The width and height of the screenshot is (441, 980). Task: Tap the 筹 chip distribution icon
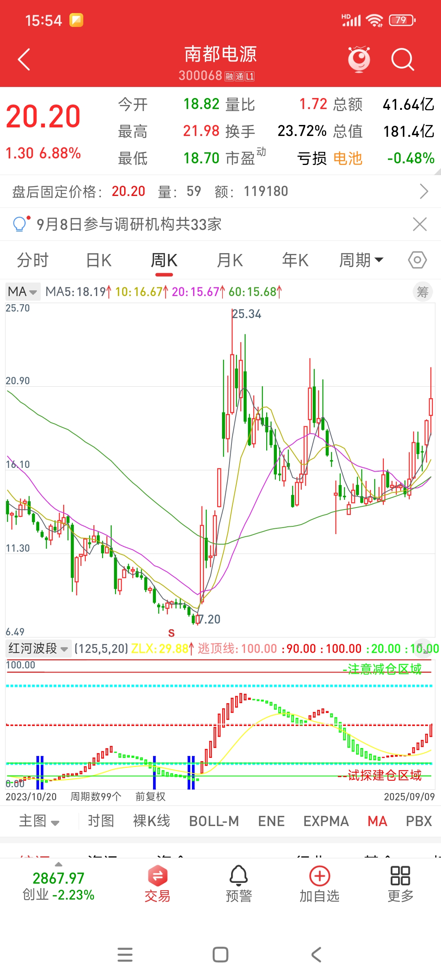point(422,292)
